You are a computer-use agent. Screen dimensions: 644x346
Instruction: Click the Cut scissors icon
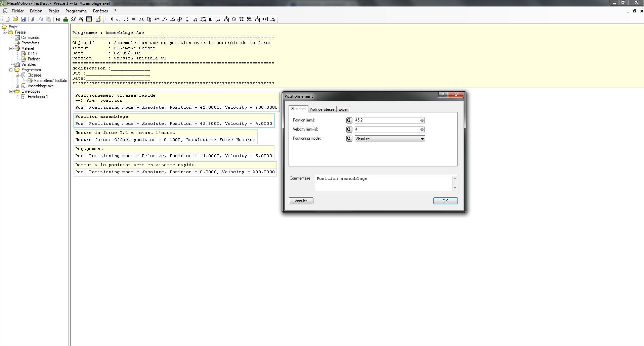click(x=33, y=19)
